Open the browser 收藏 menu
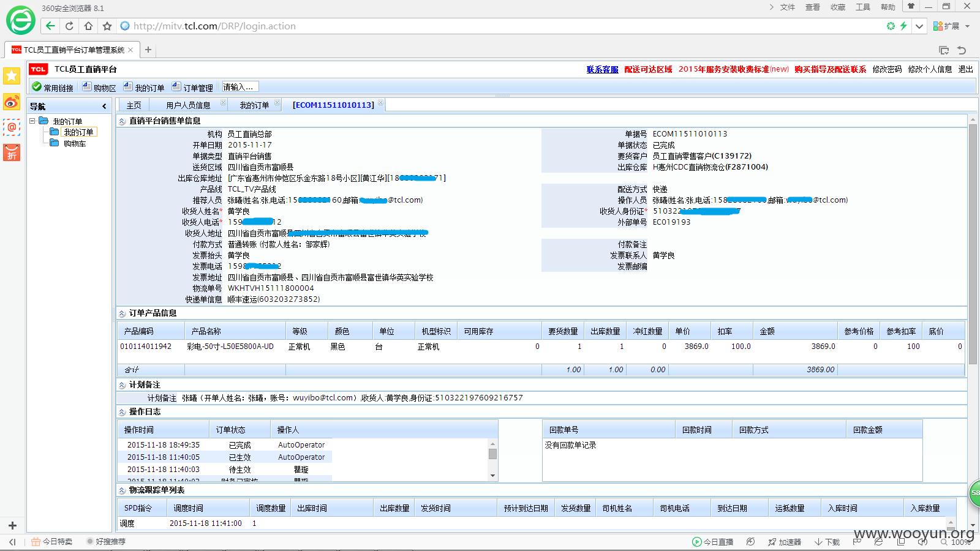Screen dimensions: 980x551 tap(838, 7)
